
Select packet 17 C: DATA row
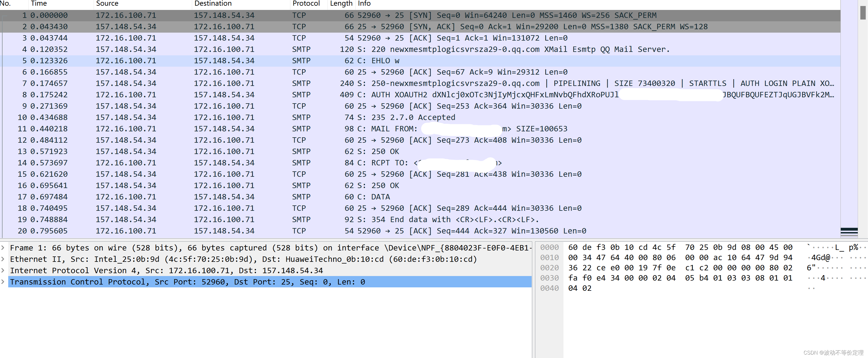coord(420,197)
